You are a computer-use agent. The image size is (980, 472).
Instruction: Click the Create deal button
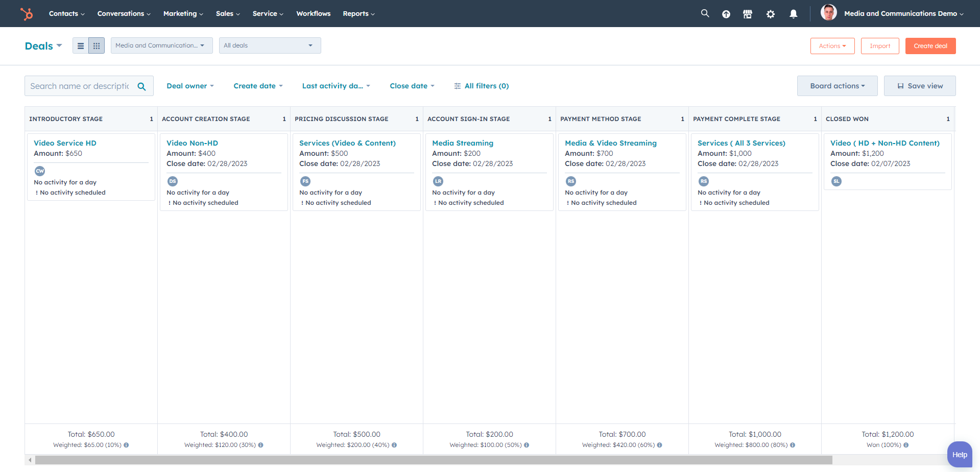(930, 46)
